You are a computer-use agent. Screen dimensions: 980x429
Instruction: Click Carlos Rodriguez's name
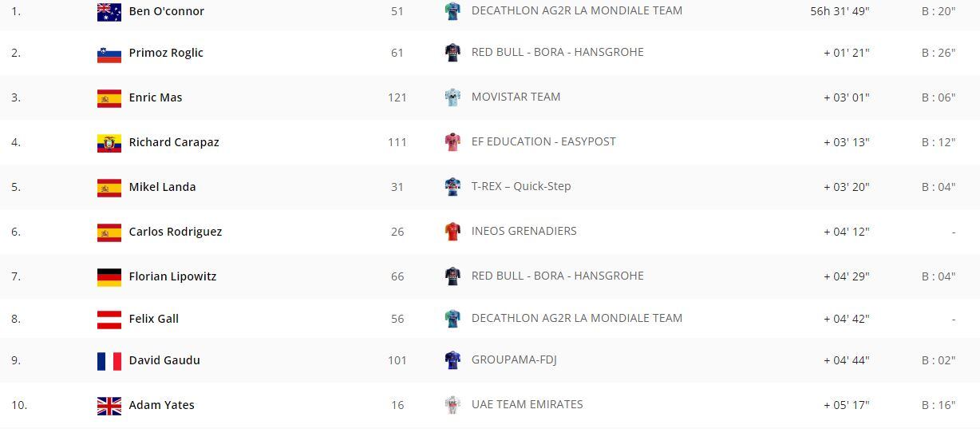tap(176, 232)
